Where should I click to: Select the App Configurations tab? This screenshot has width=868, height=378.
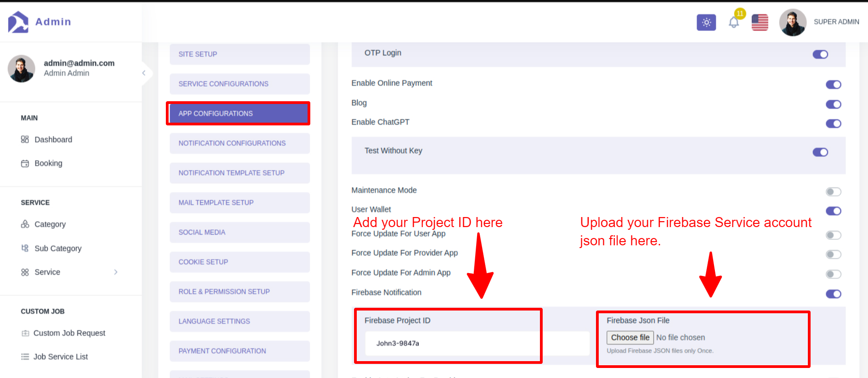click(240, 114)
